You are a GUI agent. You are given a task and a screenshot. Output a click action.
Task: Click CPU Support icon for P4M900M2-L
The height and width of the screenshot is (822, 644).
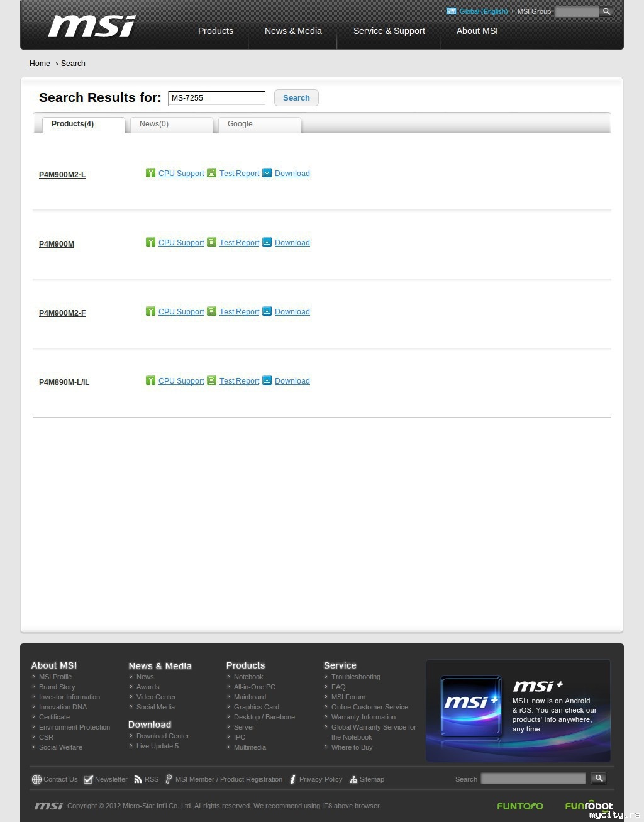[150, 173]
